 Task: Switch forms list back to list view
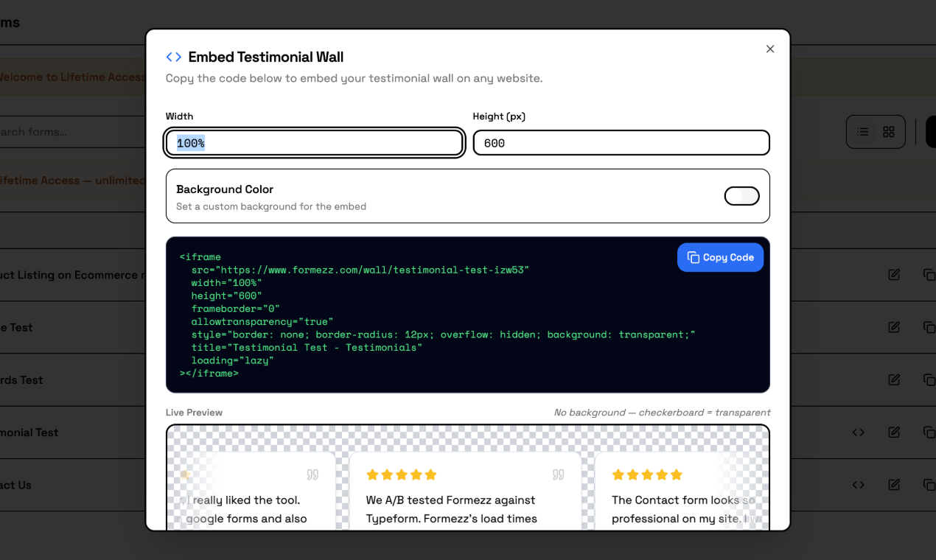click(x=863, y=131)
